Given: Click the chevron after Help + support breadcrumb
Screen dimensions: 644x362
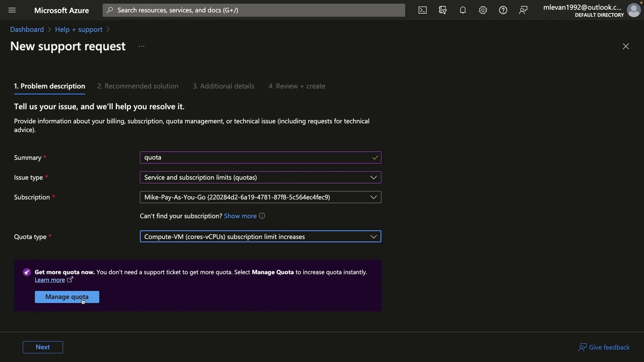Looking at the screenshot, I should [108, 29].
